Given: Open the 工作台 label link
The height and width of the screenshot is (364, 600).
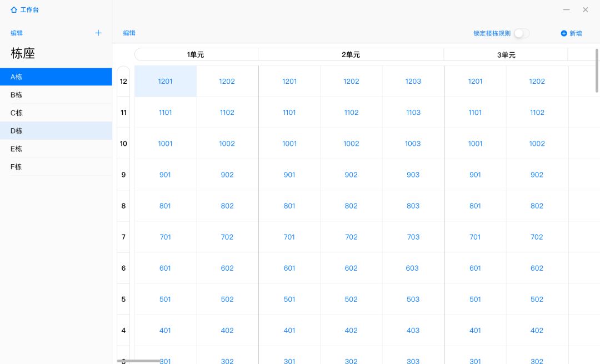Looking at the screenshot, I should tap(29, 9).
